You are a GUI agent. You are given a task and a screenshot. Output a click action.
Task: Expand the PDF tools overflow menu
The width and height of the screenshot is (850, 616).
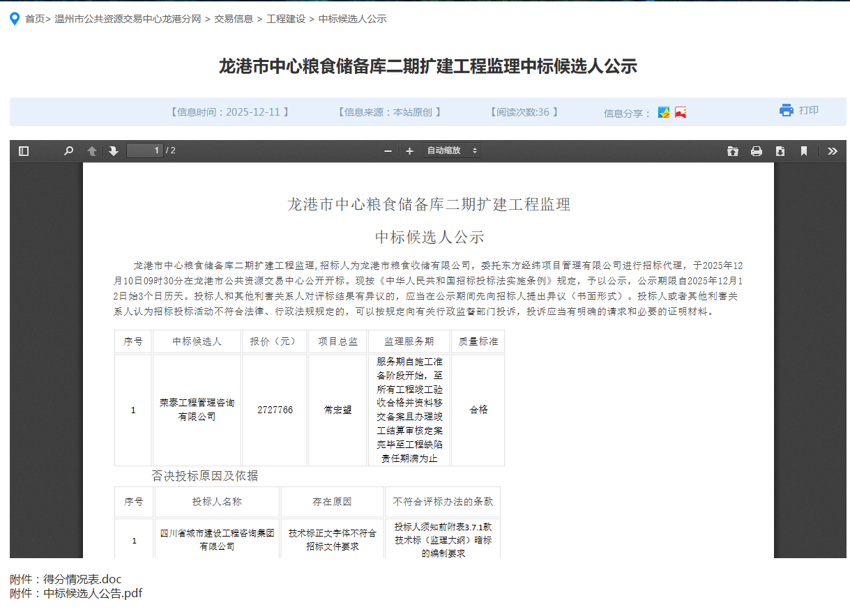(832, 151)
